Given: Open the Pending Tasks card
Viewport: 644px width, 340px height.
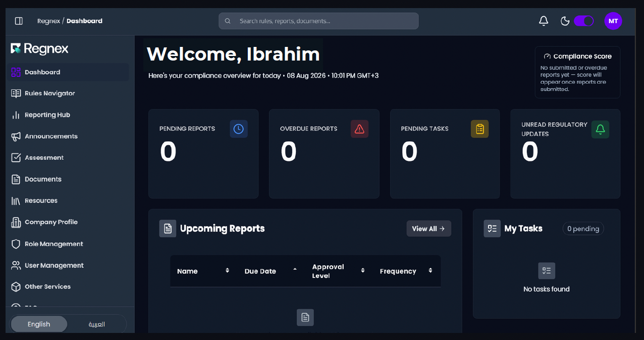Looking at the screenshot, I should tap(445, 154).
